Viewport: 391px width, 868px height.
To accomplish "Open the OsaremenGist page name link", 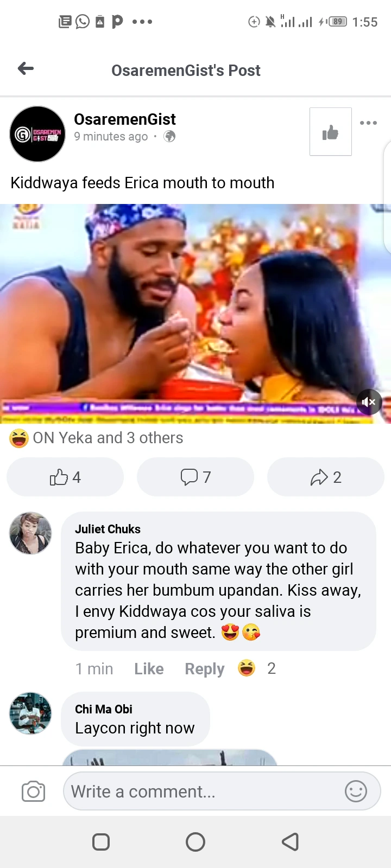I will 125,119.
